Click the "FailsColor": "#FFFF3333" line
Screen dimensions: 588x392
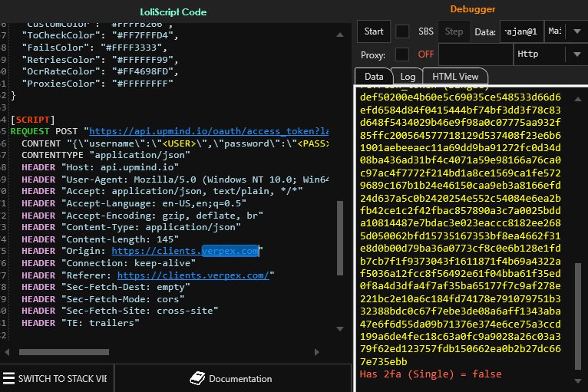click(x=94, y=48)
